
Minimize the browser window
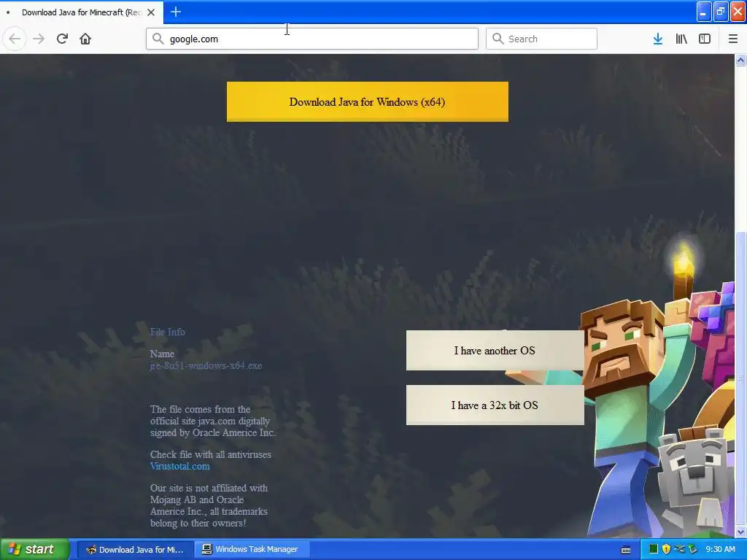[704, 12]
